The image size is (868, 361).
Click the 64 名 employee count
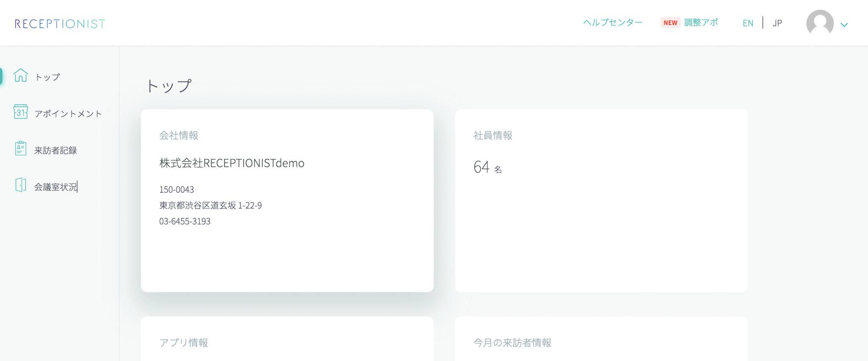488,167
